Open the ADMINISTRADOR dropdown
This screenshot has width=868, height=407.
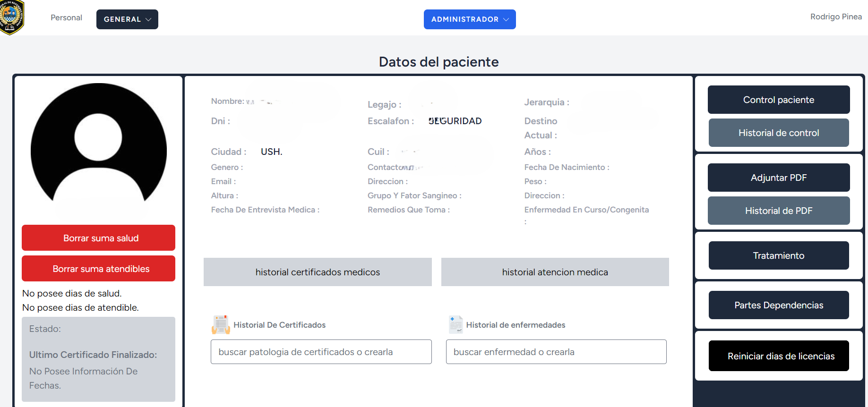469,19
